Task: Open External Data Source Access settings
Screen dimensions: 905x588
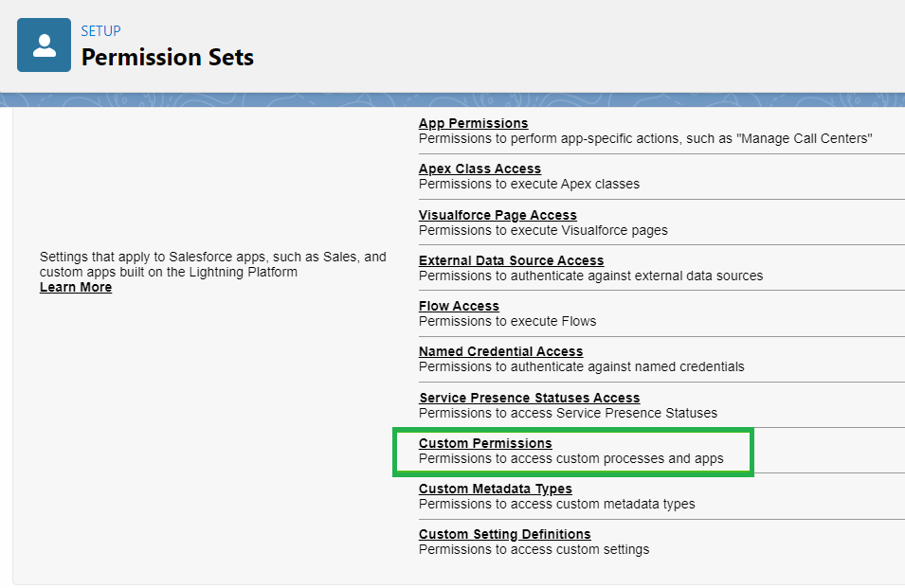Action: [x=511, y=260]
